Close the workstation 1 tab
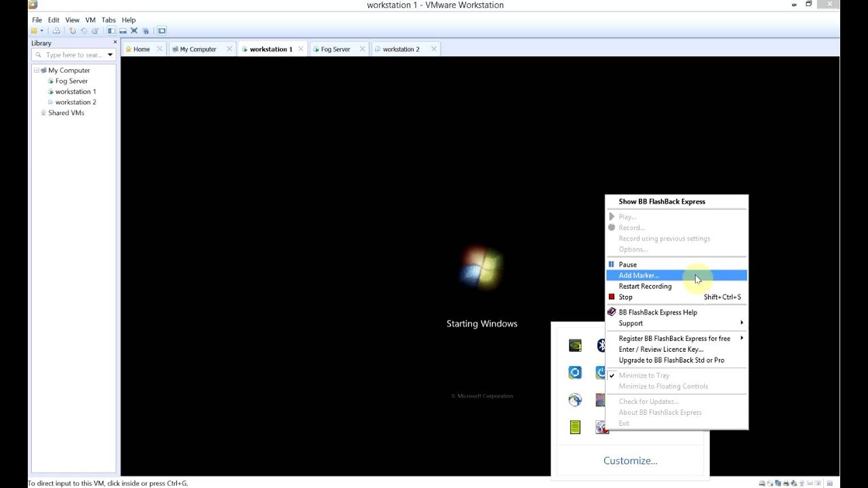The height and width of the screenshot is (488, 868). coord(301,49)
